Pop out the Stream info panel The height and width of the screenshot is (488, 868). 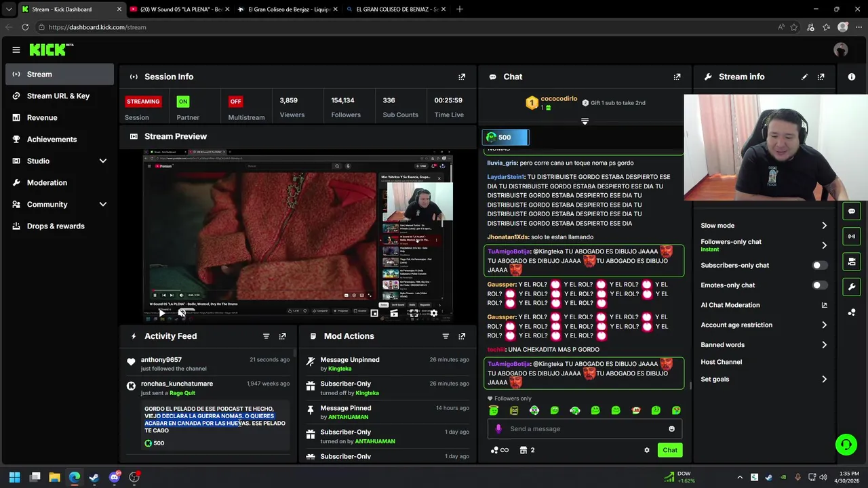(821, 77)
